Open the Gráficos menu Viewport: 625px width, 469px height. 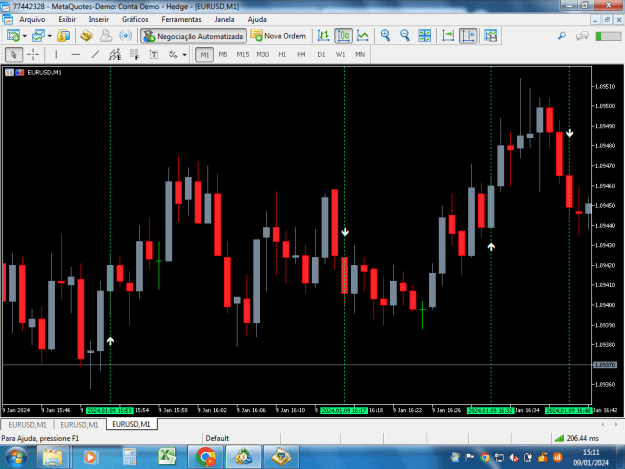pos(135,20)
